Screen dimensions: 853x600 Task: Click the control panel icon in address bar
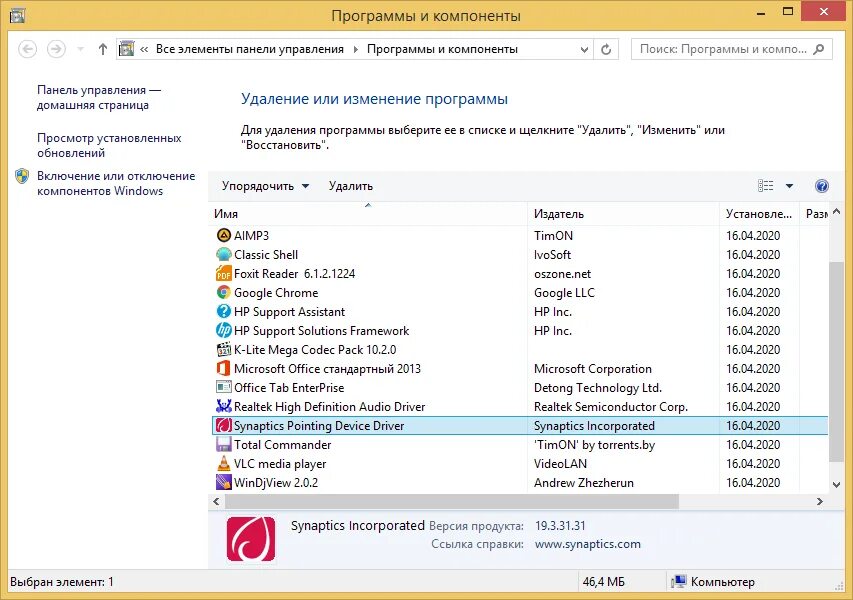coord(127,49)
